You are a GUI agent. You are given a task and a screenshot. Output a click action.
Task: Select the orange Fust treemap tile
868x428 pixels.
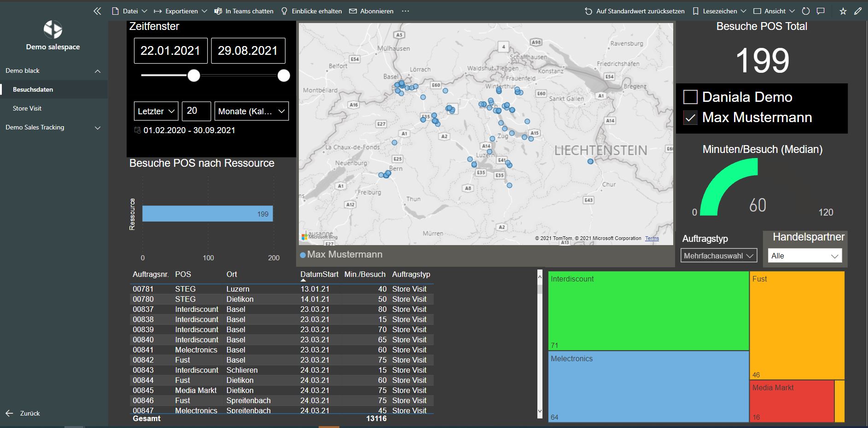797,325
